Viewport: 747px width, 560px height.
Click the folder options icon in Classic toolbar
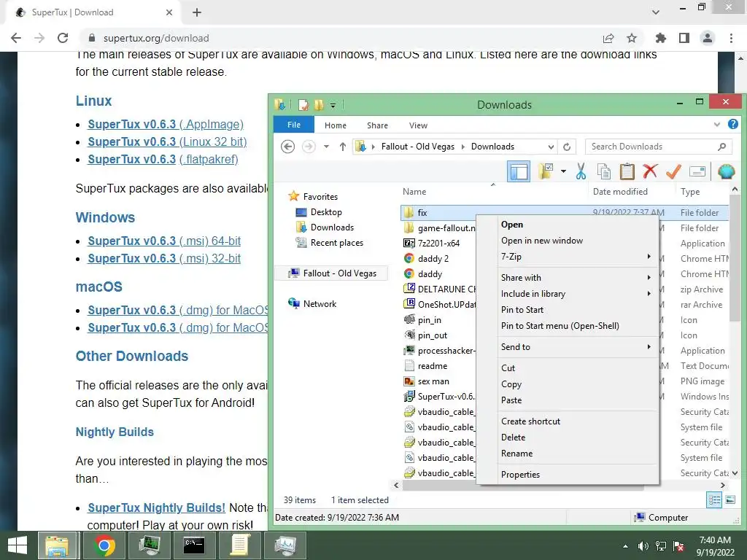[x=546, y=171]
